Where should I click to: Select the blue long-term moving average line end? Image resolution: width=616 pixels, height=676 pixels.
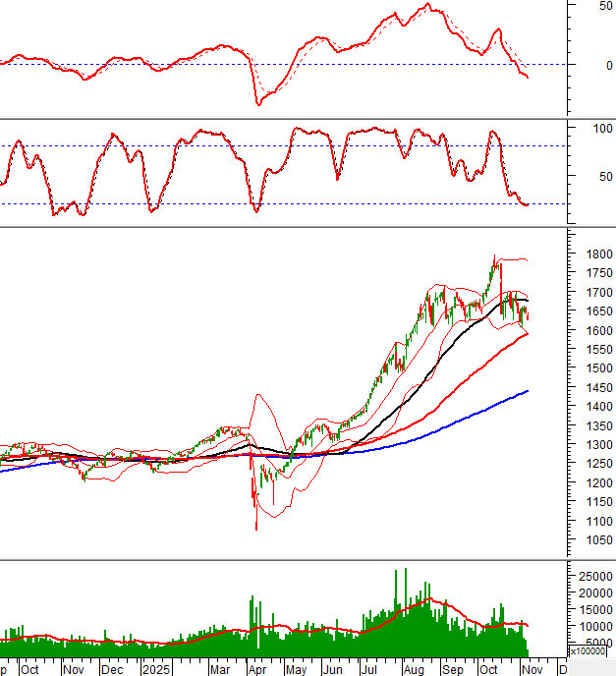528,391
